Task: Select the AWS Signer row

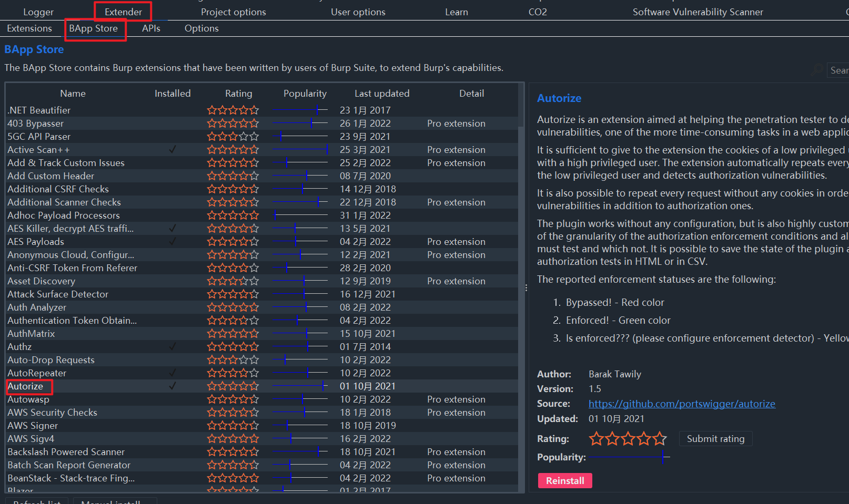Action: (x=261, y=425)
